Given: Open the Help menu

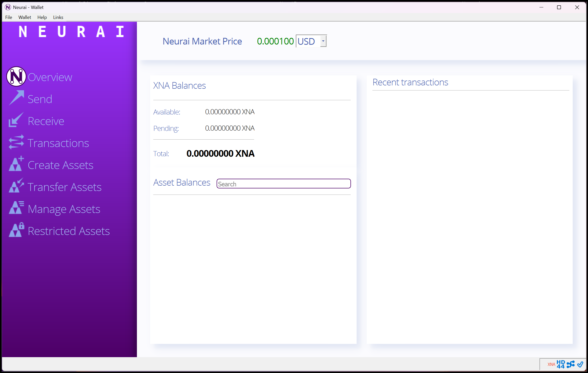Looking at the screenshot, I should click(42, 17).
